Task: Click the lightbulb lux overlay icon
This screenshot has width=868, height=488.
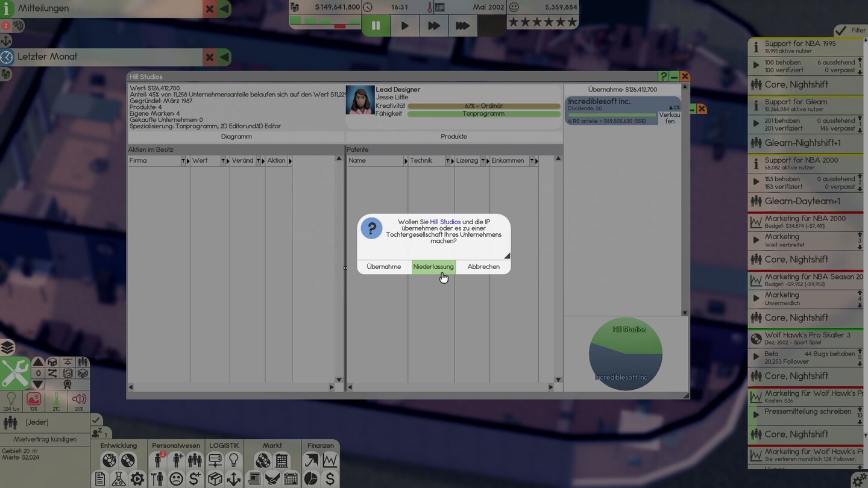Action: (x=11, y=401)
